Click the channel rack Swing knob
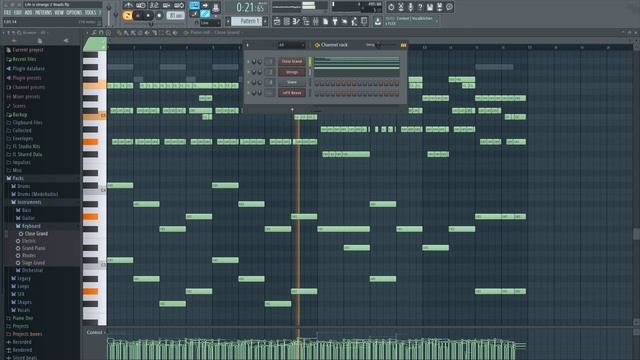The image size is (640, 360). (379, 45)
